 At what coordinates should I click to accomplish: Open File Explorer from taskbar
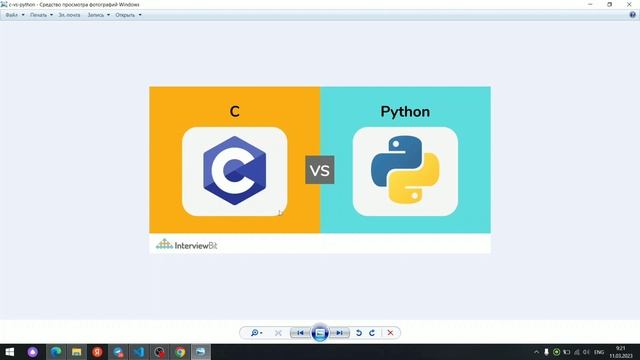76,352
